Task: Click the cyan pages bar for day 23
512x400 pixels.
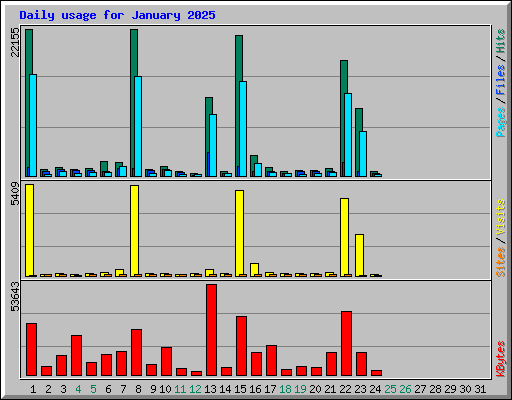Action: click(x=363, y=154)
